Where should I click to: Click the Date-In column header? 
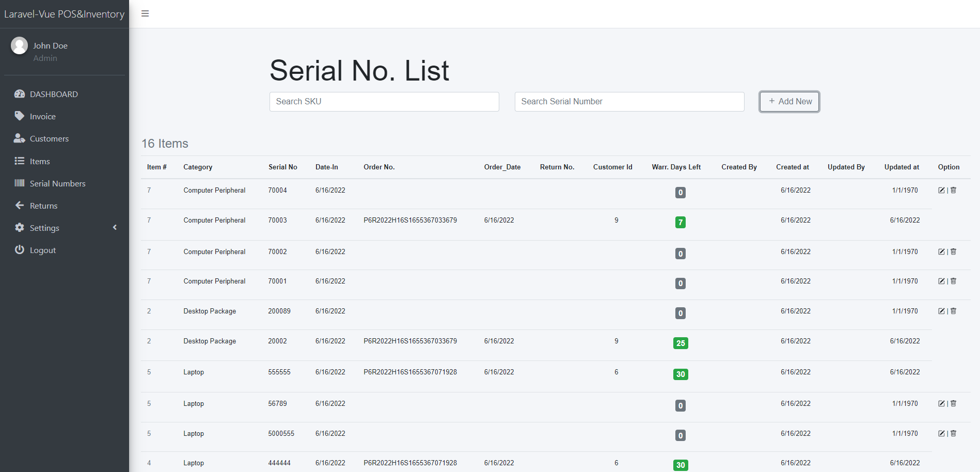(x=327, y=167)
